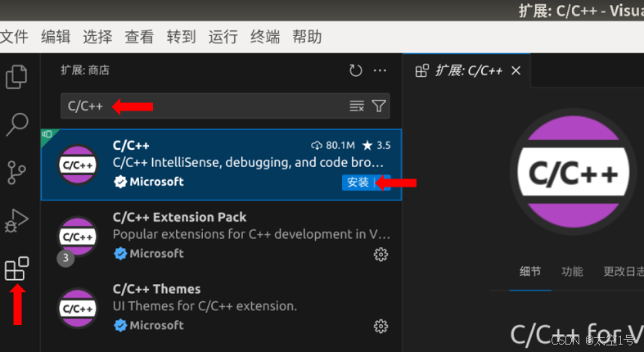
Task: Close the 扩展: C/C++ editor tab
Action: click(516, 70)
